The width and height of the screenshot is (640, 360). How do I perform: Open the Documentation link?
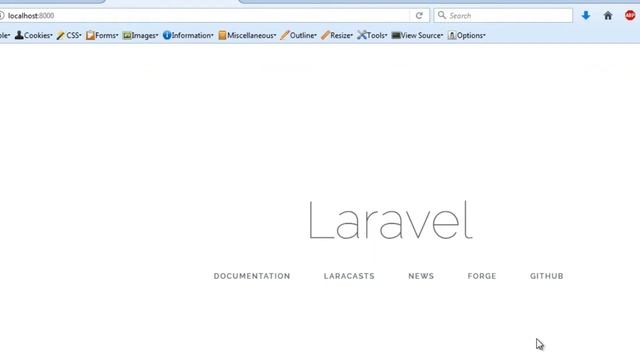click(x=252, y=276)
